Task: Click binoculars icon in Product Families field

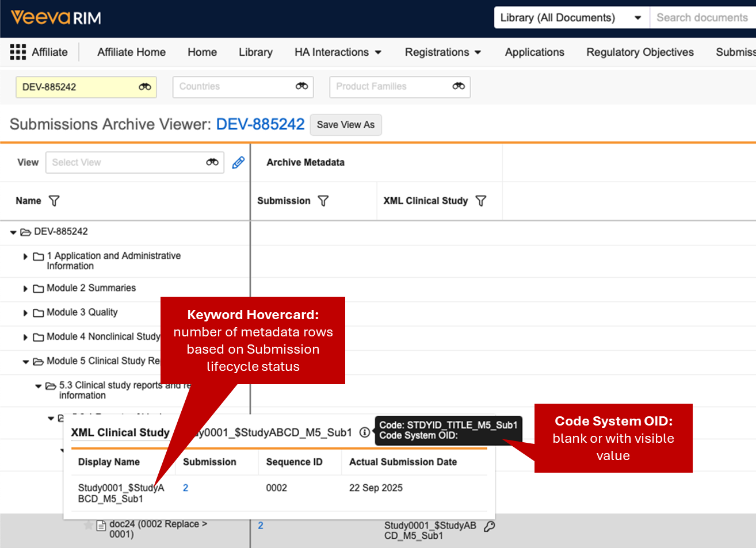Action: click(458, 86)
